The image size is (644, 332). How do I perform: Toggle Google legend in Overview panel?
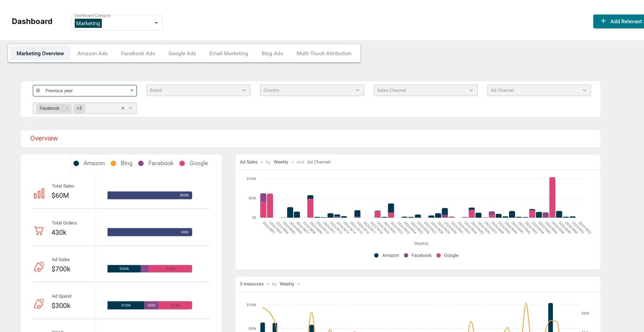click(194, 163)
